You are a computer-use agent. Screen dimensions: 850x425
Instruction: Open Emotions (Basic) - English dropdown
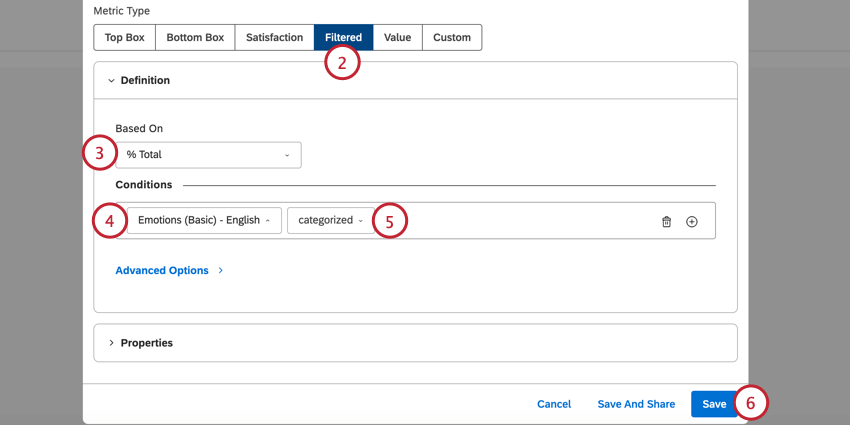pos(204,220)
